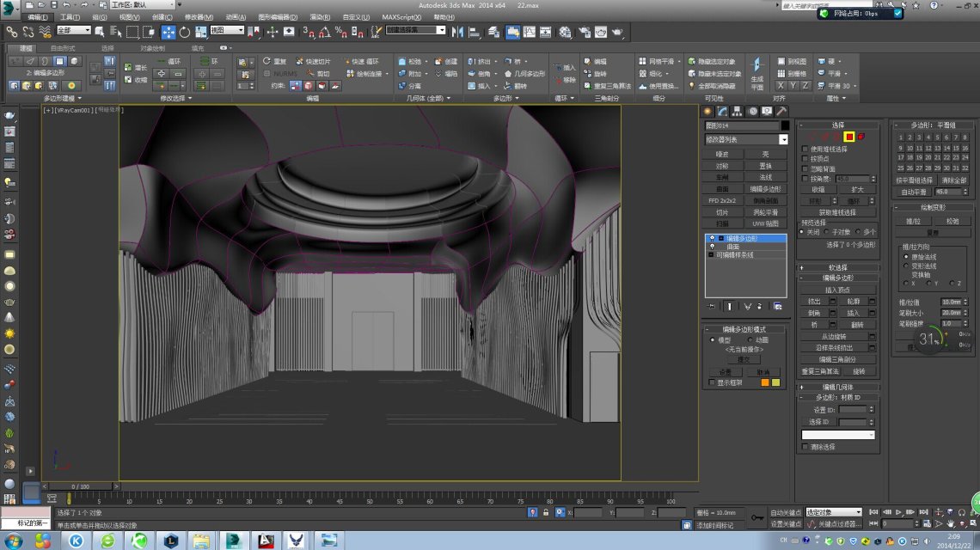Open the 视图 reference coordinate dropdown
This screenshot has height=550, width=980.
(227, 31)
